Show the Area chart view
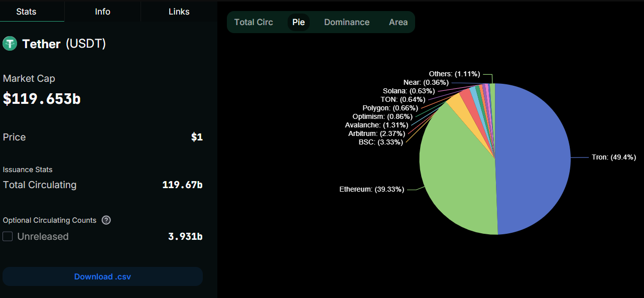Image resolution: width=644 pixels, height=298 pixels. click(x=398, y=22)
